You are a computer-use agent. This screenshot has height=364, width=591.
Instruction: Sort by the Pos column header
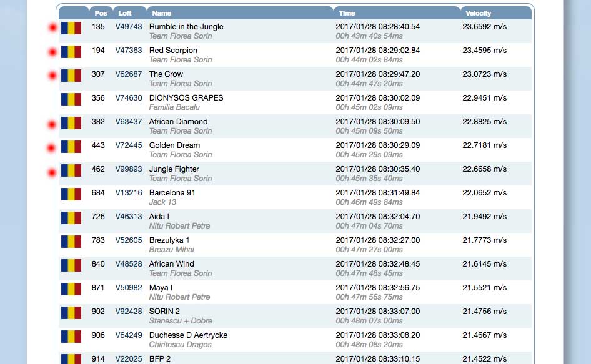pyautogui.click(x=101, y=13)
